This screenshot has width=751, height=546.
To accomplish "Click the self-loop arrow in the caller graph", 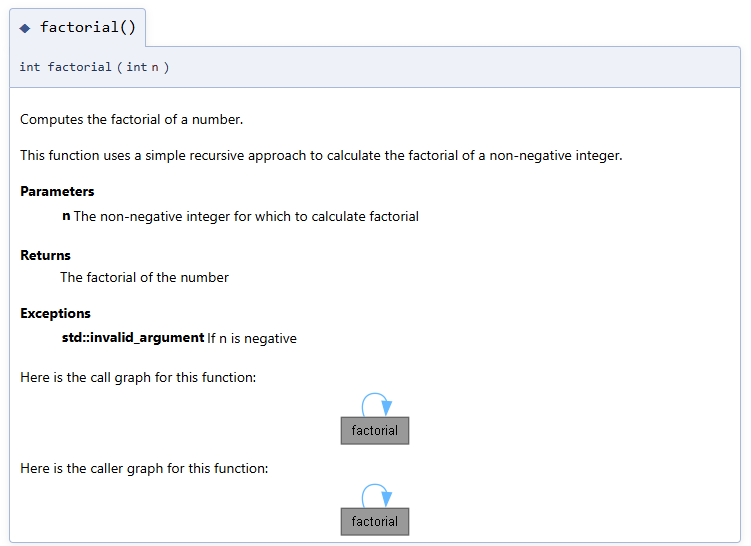I will tap(375, 492).
